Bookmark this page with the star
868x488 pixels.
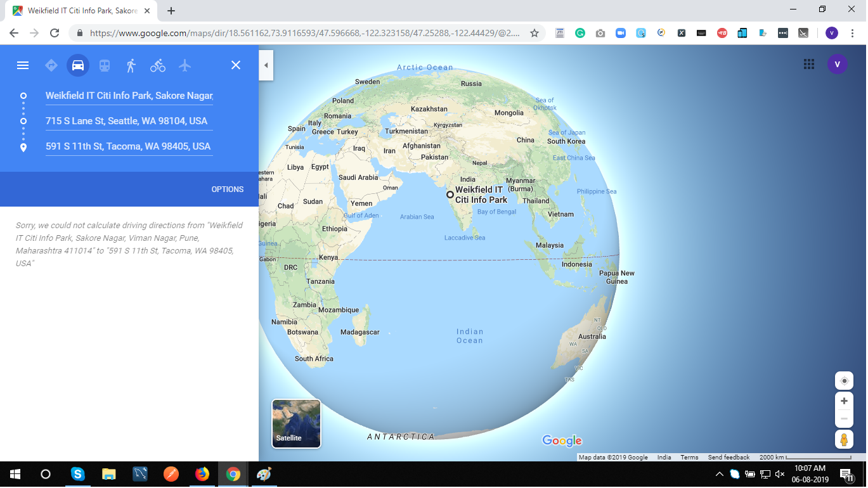click(x=534, y=33)
